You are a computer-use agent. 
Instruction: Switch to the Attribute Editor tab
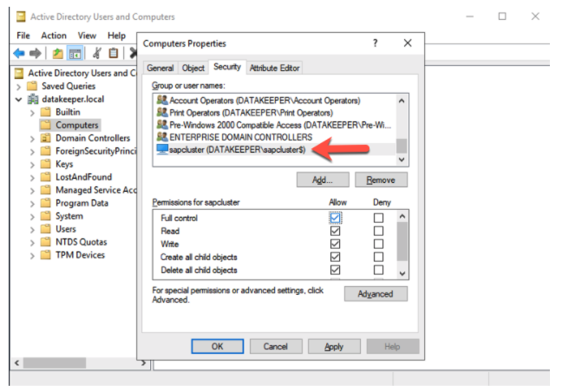tap(275, 68)
